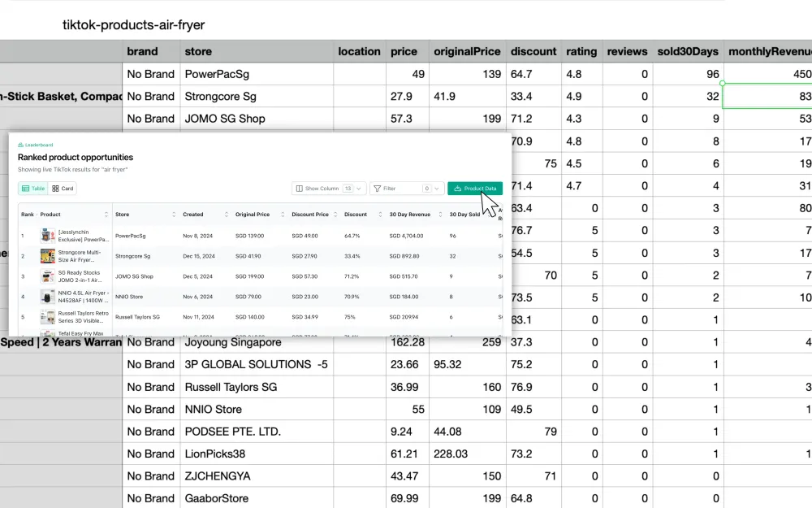The width and height of the screenshot is (812, 508).
Task: Select discount cell '64.7' in PowerPacSg row
Action: (533, 74)
